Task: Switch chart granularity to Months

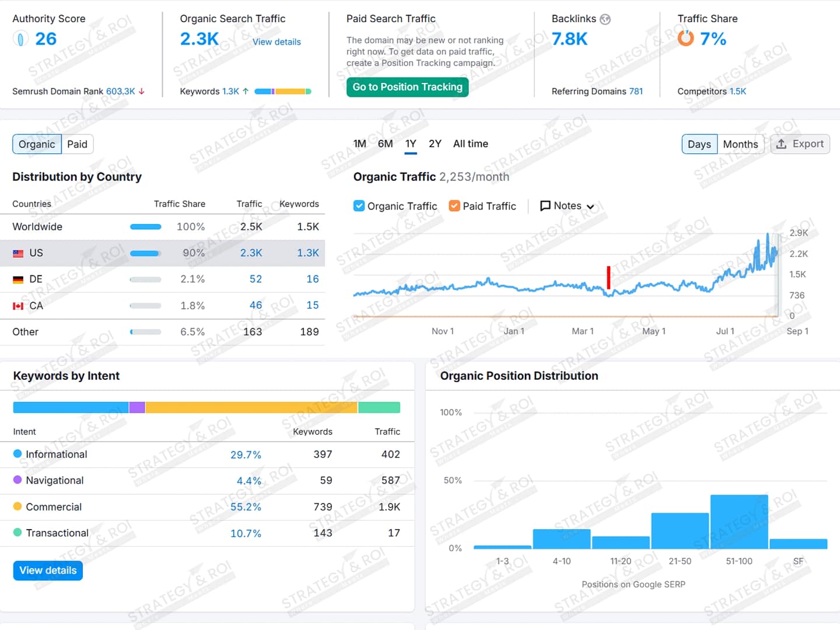Action: click(x=740, y=144)
